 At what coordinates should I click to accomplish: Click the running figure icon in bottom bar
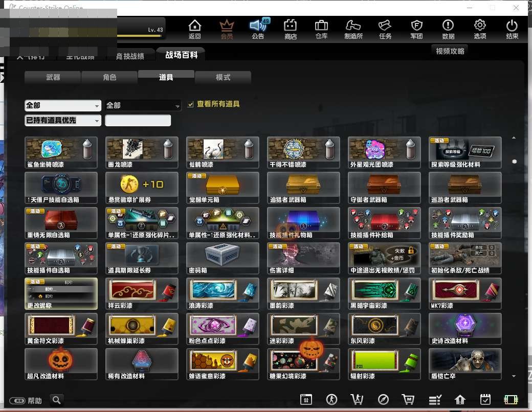point(331,400)
